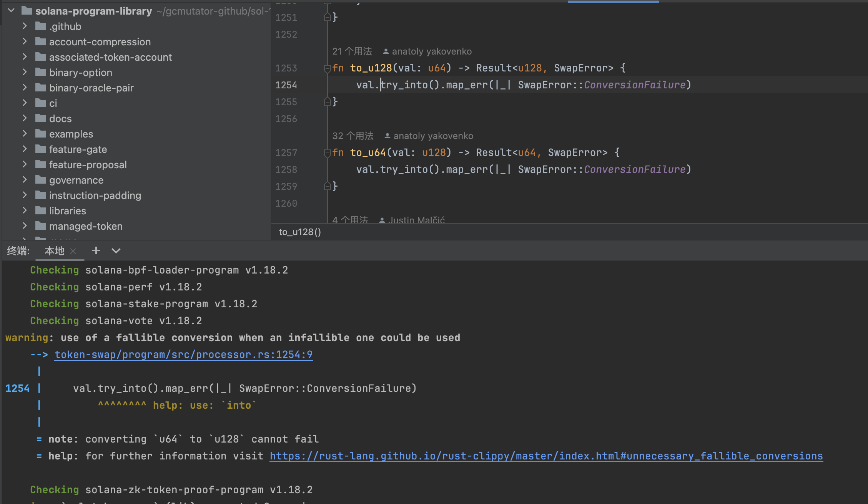Open the terminal tab options dropdown arrow
This screenshot has width=868, height=504.
(116, 251)
